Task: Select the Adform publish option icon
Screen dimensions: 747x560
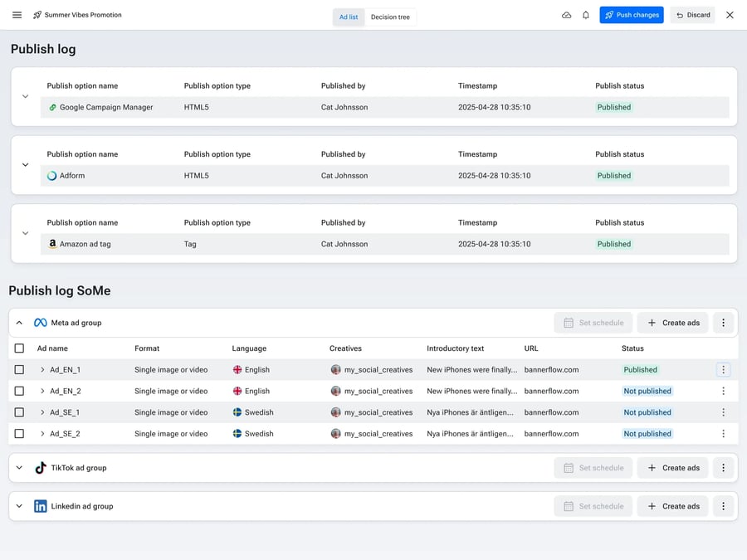Action: pyautogui.click(x=52, y=175)
